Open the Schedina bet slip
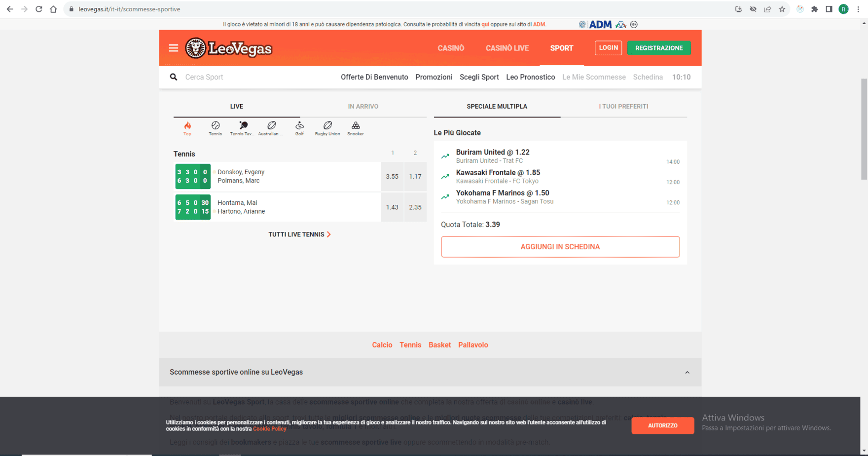868x456 pixels. pyautogui.click(x=648, y=77)
